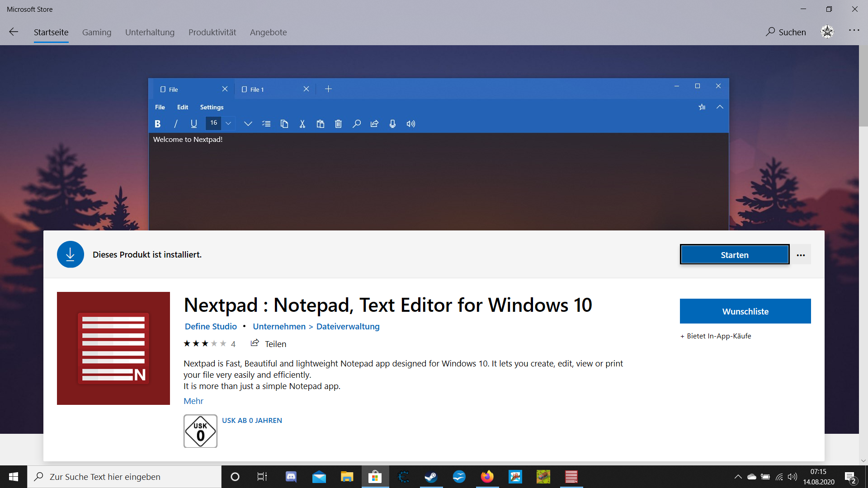Open the File menu in Nextpad preview

click(x=160, y=107)
